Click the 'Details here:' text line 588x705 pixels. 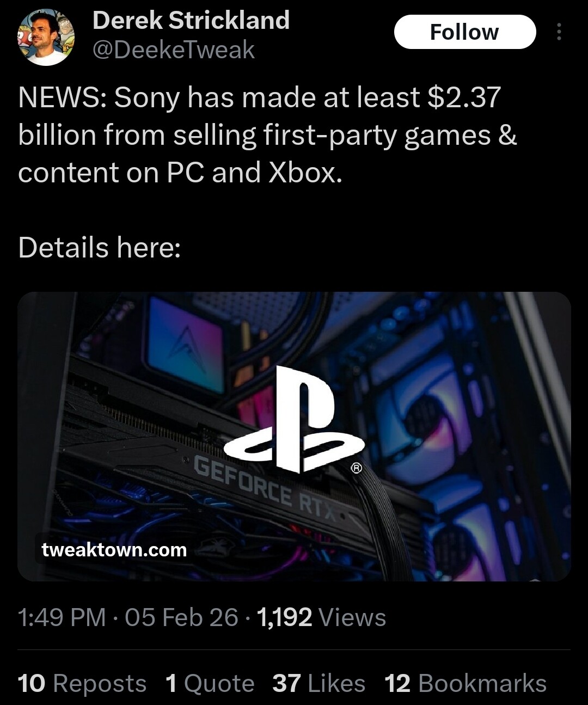click(100, 248)
